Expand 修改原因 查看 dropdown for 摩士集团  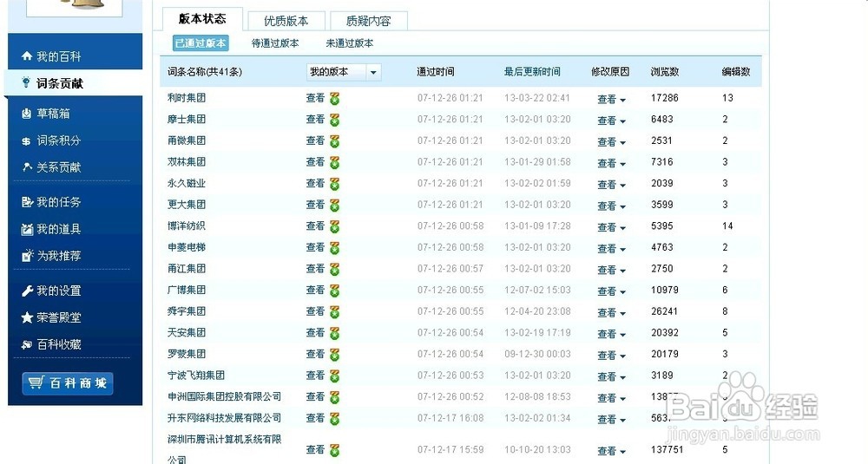tap(611, 121)
